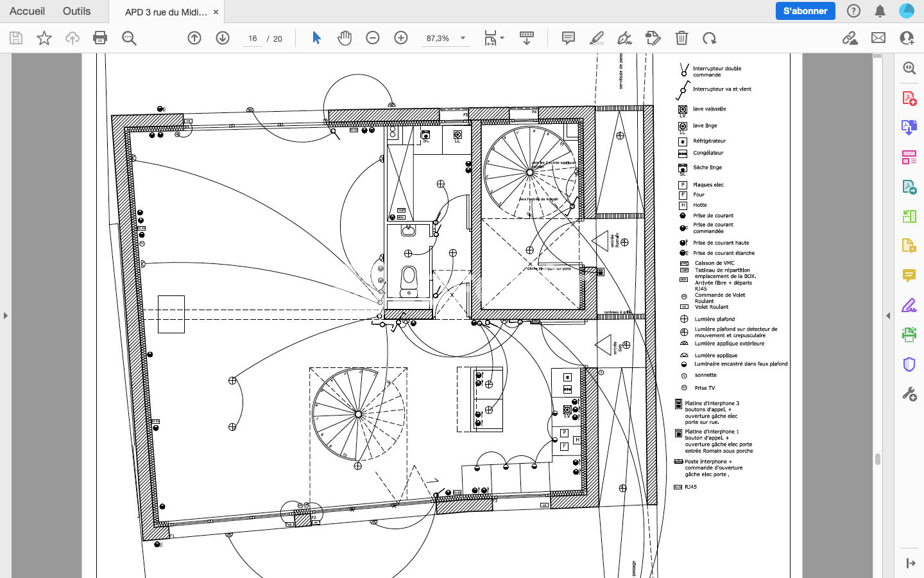Delete with the trash can icon
Image resolution: width=924 pixels, height=578 pixels.
[x=681, y=39]
